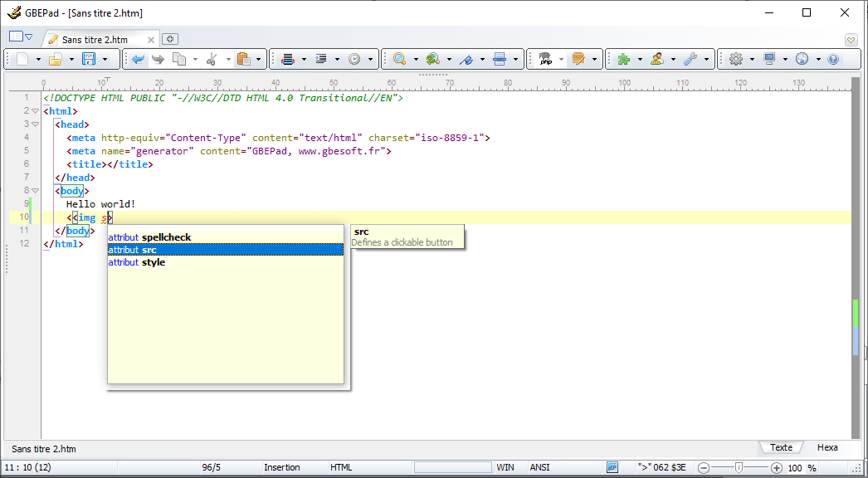Choose attribut style from autocomplete list

pos(226,262)
